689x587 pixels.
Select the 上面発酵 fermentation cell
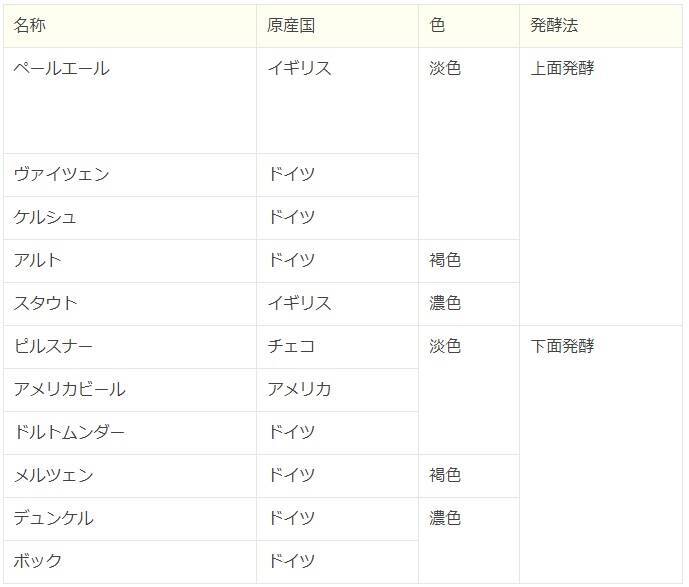coord(562,69)
